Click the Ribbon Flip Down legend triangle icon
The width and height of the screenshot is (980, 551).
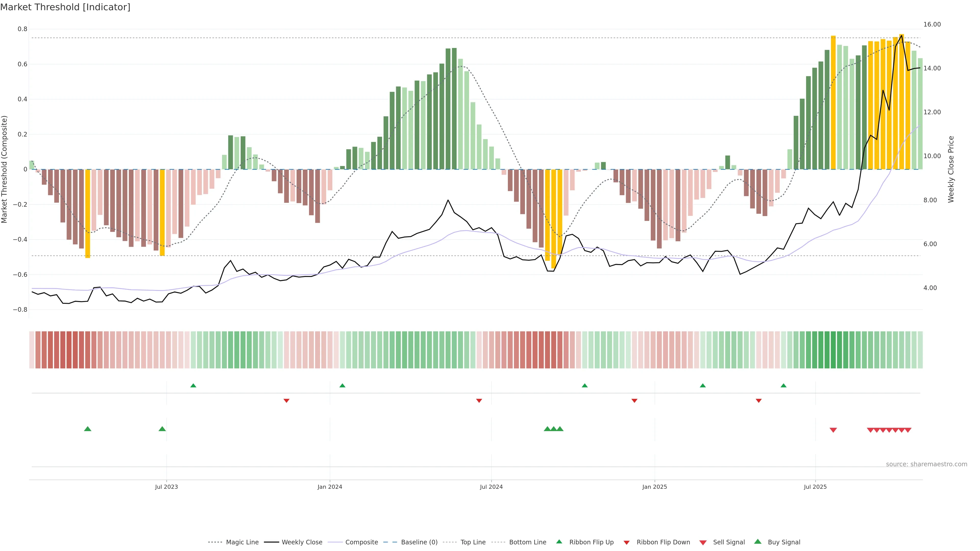pyautogui.click(x=627, y=543)
